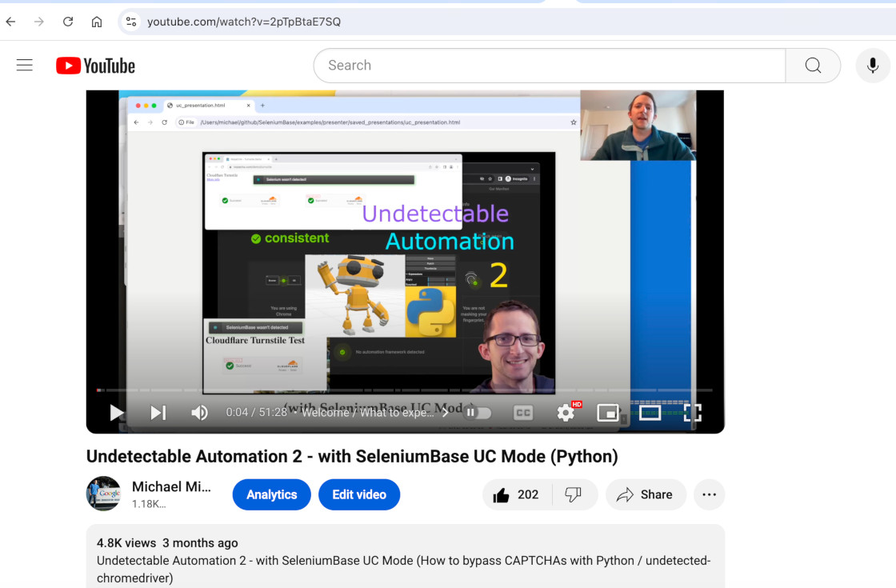Viewport: 896px width, 588px height.
Task: Open the browser home page icon
Action: click(x=97, y=22)
